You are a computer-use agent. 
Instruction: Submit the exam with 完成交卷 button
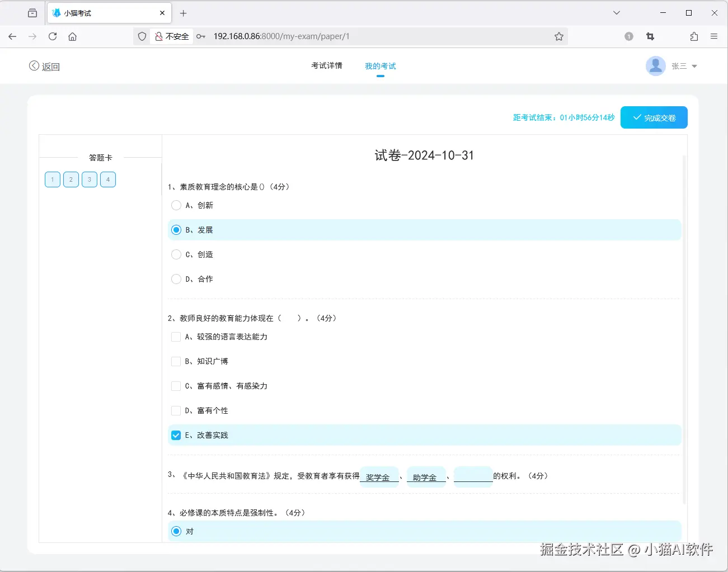pos(654,117)
